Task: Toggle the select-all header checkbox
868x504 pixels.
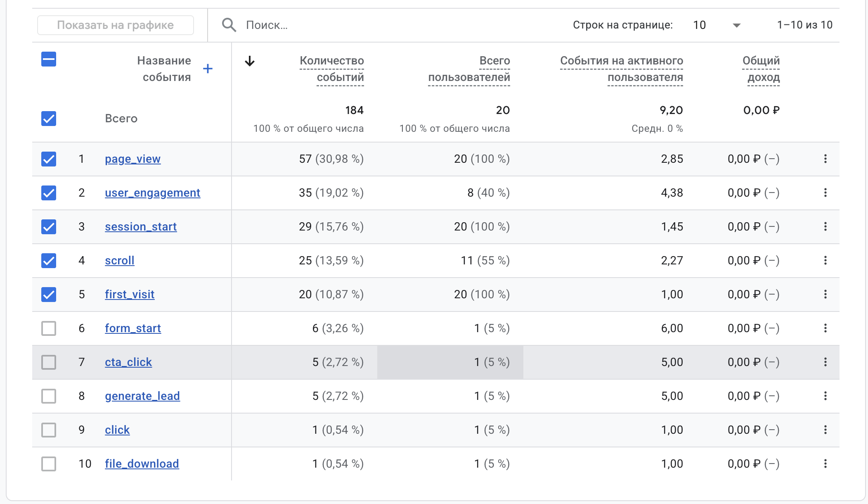Action: tap(49, 59)
